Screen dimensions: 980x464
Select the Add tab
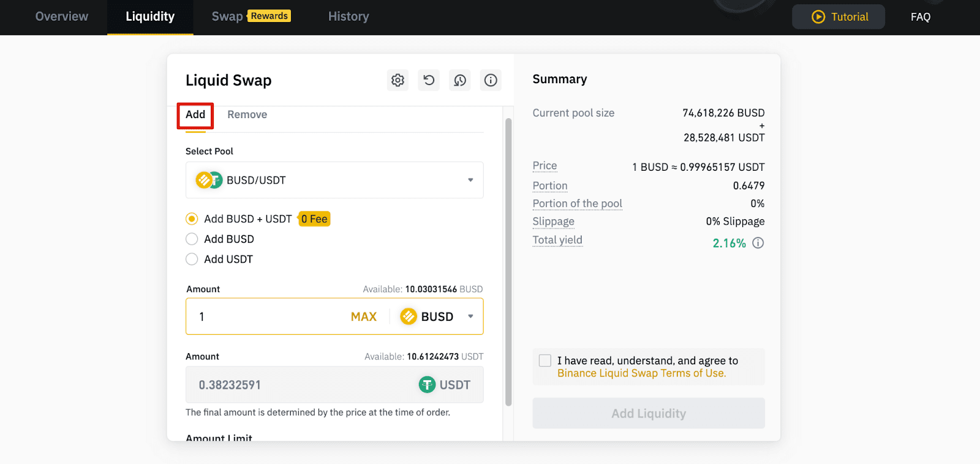pyautogui.click(x=195, y=114)
